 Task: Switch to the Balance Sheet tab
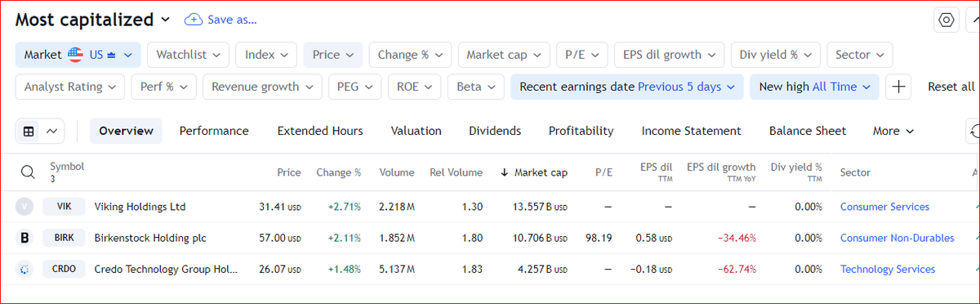pos(808,131)
